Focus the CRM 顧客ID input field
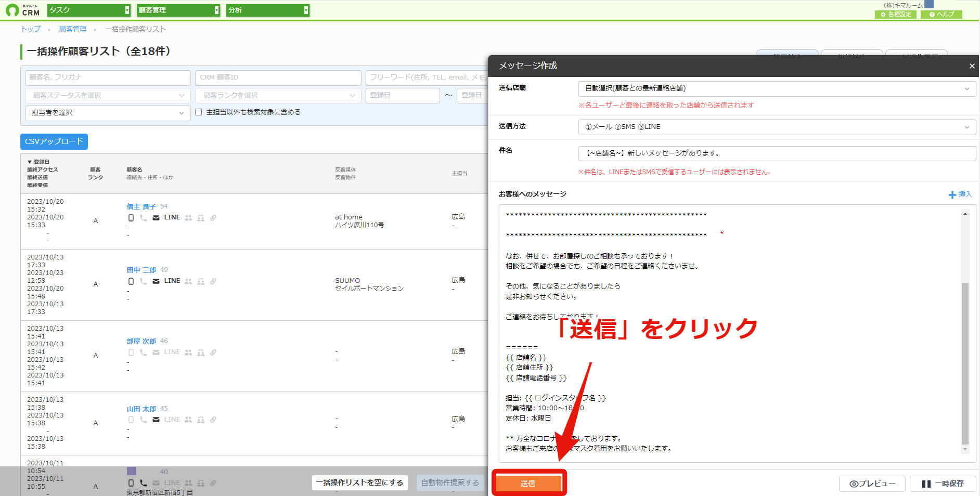 click(x=278, y=77)
